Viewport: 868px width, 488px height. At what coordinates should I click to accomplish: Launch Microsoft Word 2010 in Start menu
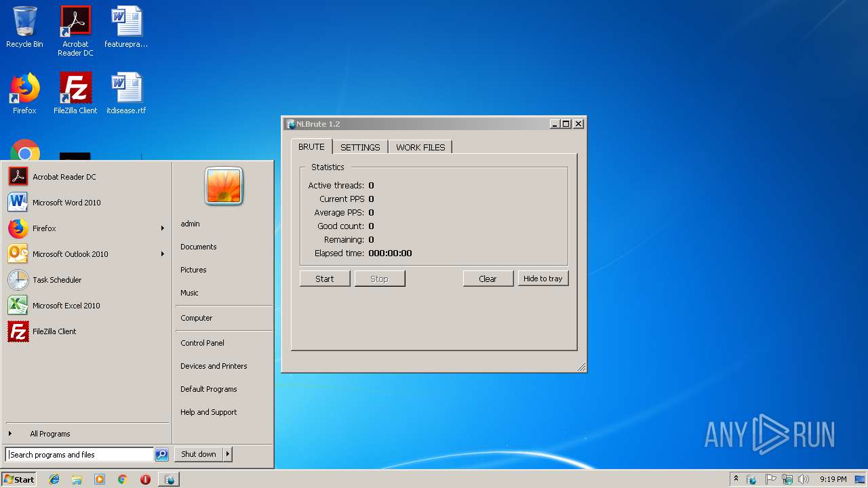point(86,203)
